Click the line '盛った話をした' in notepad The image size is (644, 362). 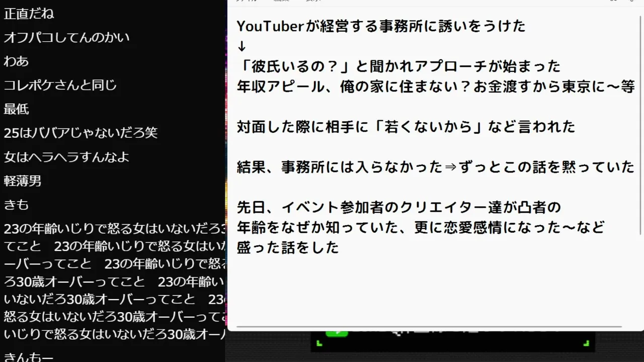pos(288,247)
